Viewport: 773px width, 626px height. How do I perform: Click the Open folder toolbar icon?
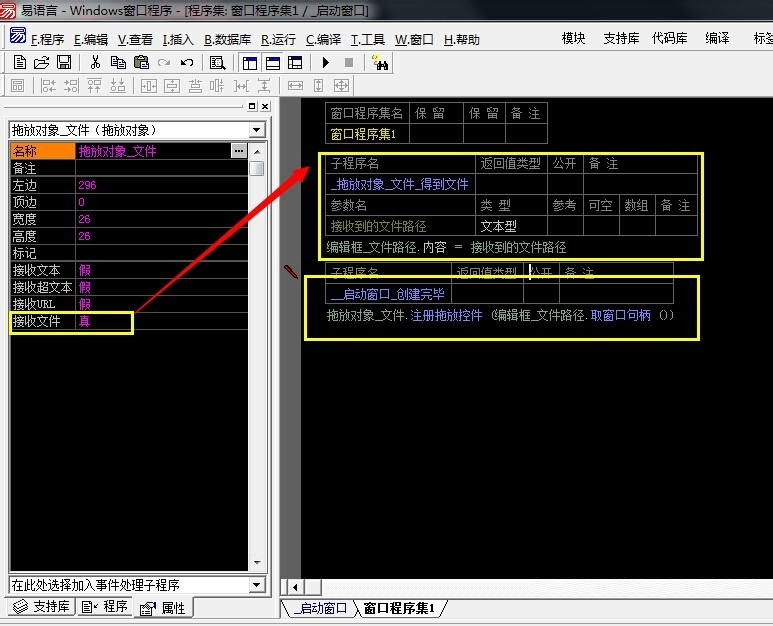41,63
